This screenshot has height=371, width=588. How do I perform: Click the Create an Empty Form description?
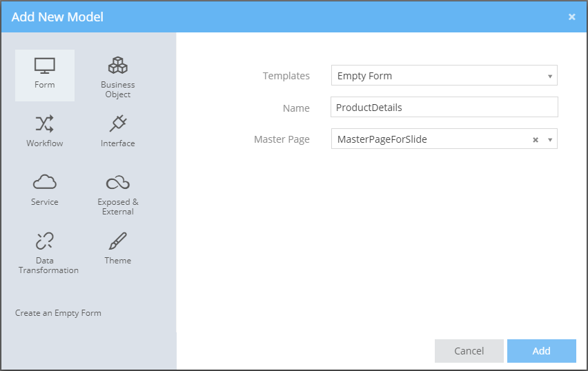[58, 313]
